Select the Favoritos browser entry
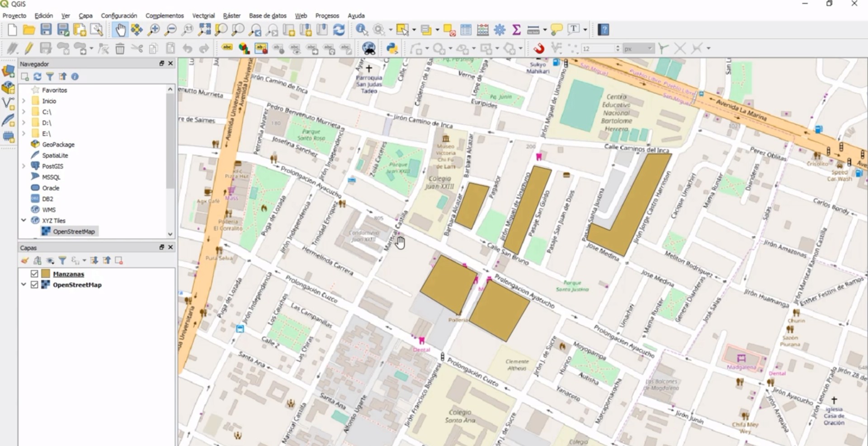The height and width of the screenshot is (446, 868). 55,90
